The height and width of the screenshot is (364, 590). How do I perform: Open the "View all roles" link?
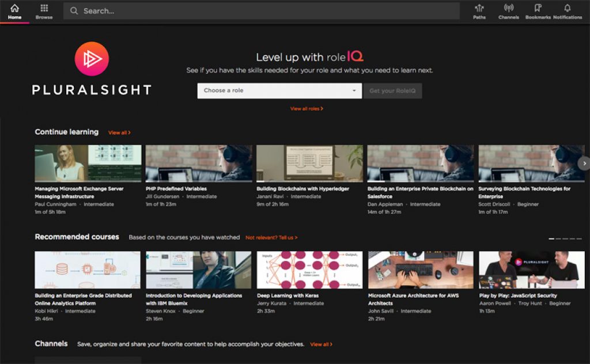click(x=304, y=108)
